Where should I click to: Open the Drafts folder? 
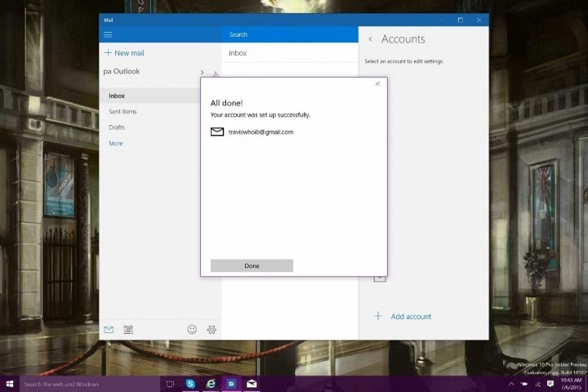117,127
